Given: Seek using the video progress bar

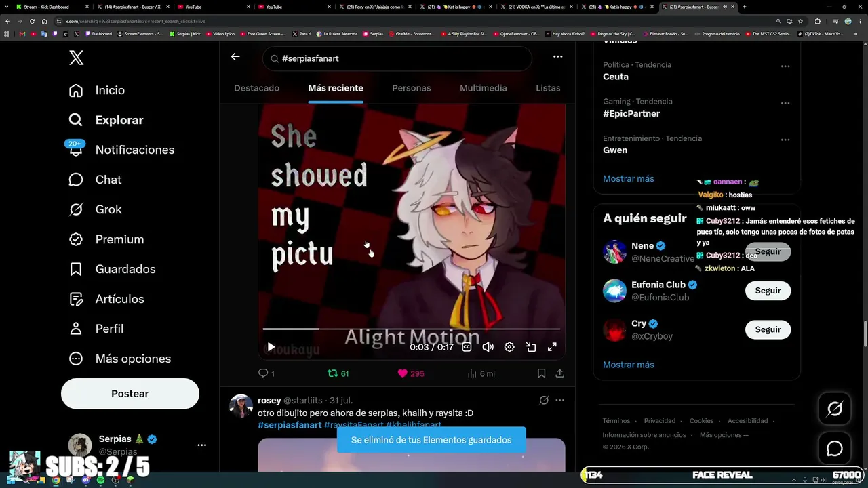Looking at the screenshot, I should tap(411, 329).
